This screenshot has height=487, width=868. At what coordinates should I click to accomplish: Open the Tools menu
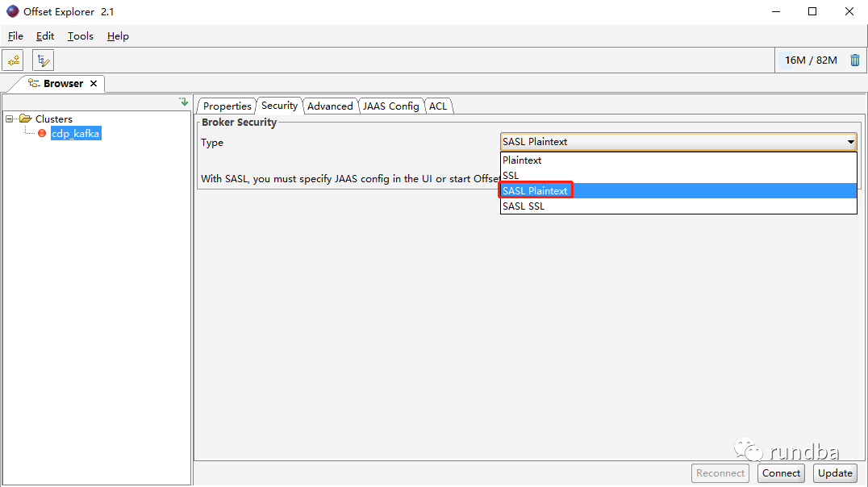tap(81, 36)
